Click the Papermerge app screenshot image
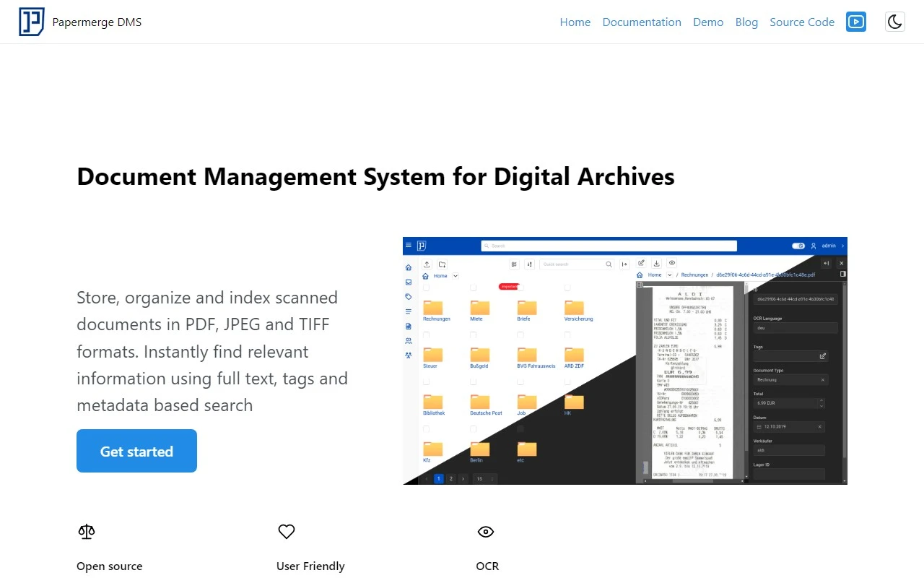Viewport: 924px width, 578px height. (x=625, y=361)
